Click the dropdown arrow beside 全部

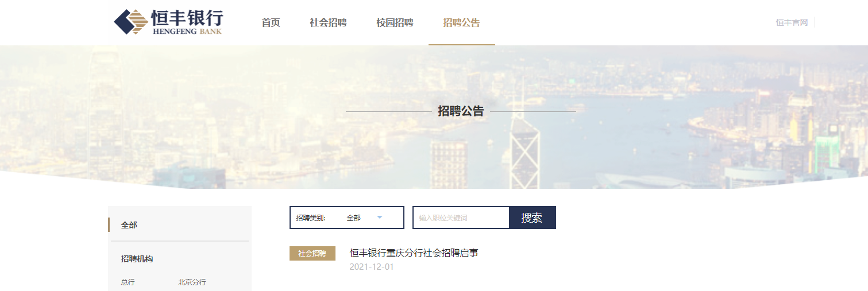[x=379, y=217]
